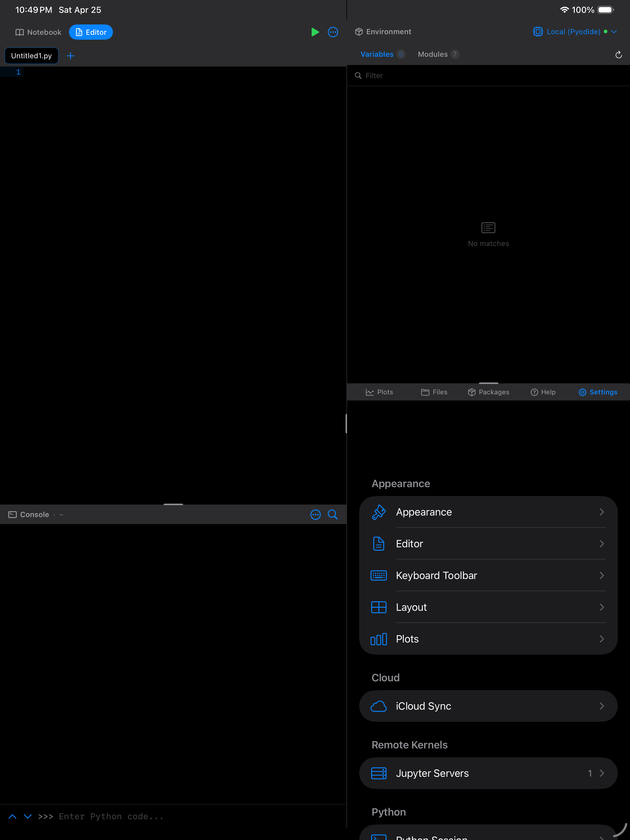630x840 pixels.
Task: Click the 10:49 PM clock in status bar
Action: 34,10
